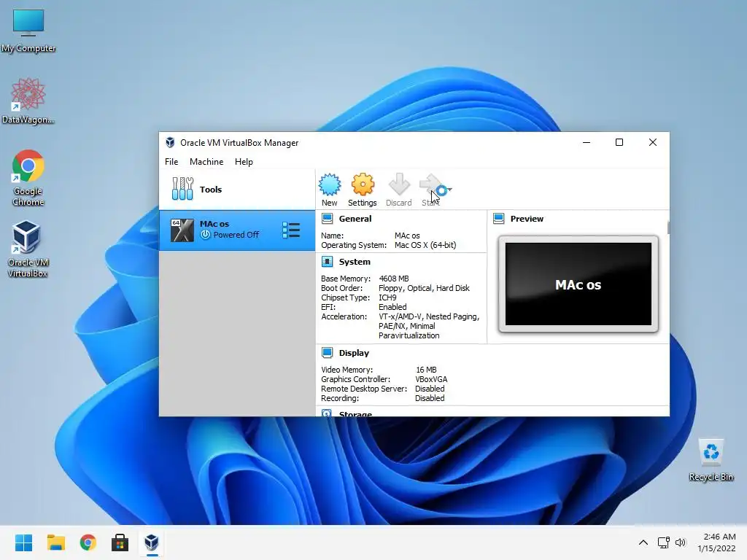Open the DataWagon desktop shortcut

[28, 101]
